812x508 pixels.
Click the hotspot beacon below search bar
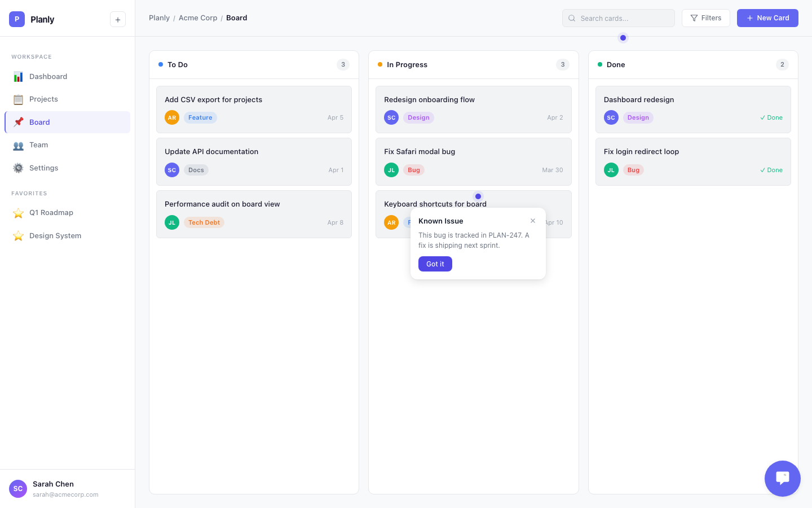[x=623, y=38]
